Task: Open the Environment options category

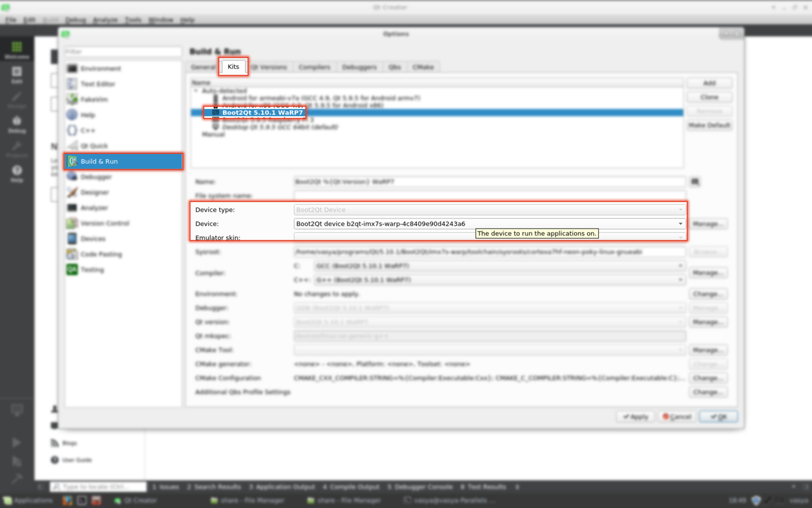Action: (123, 68)
